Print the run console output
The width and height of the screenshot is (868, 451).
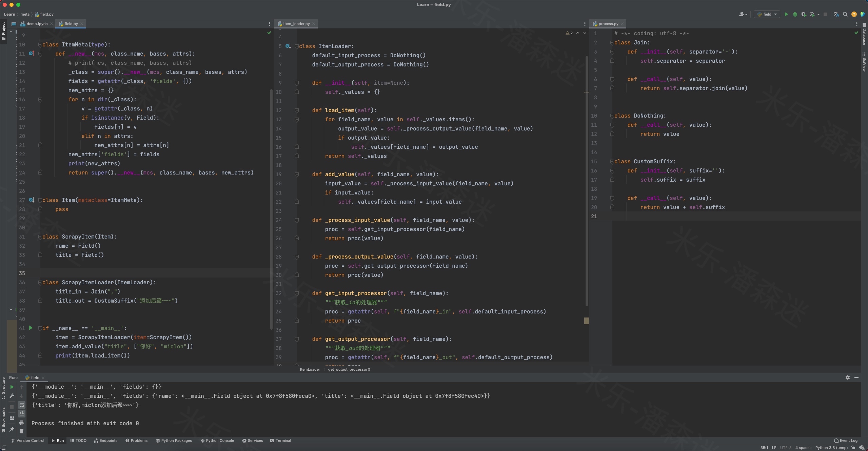coord(22,423)
